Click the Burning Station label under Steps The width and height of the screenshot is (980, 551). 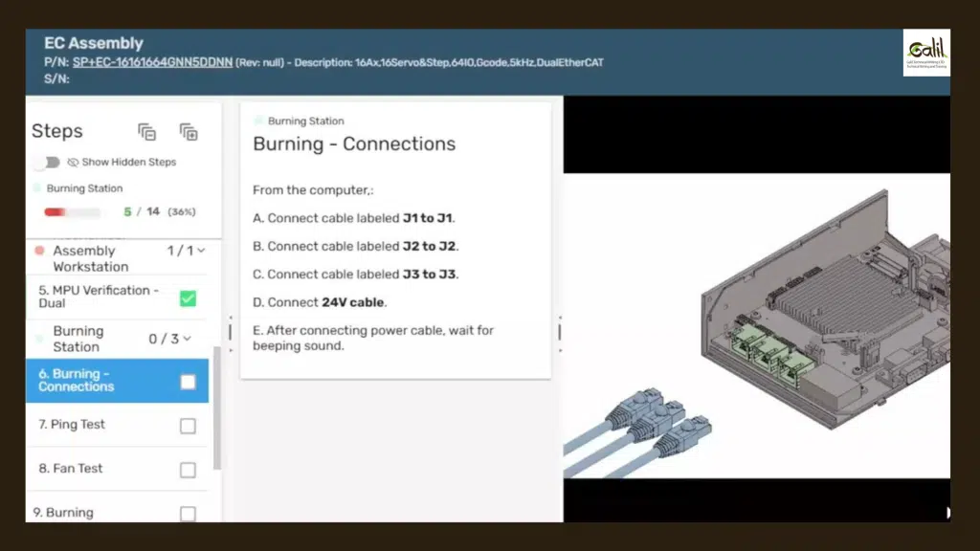click(x=84, y=188)
